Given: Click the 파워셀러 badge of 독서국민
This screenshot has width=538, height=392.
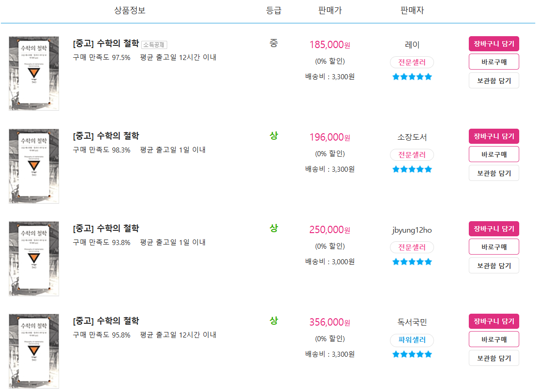Looking at the screenshot, I should click(x=412, y=340).
